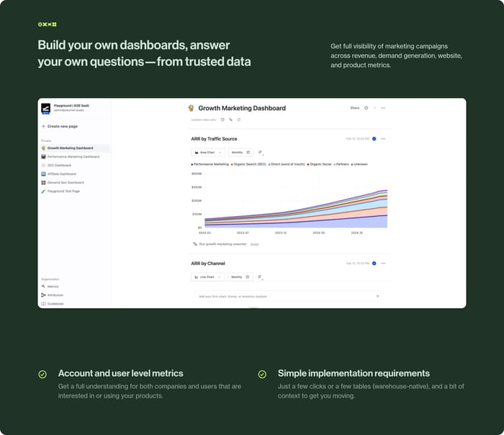Click the plus icon for Create new page
The height and width of the screenshot is (435, 504).
tap(43, 126)
